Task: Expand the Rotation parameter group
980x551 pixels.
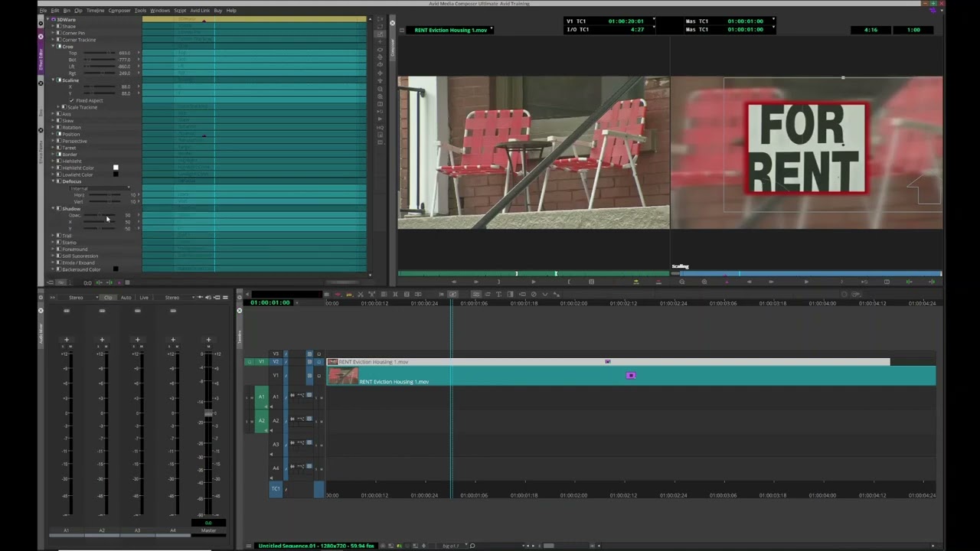Action: tap(53, 127)
